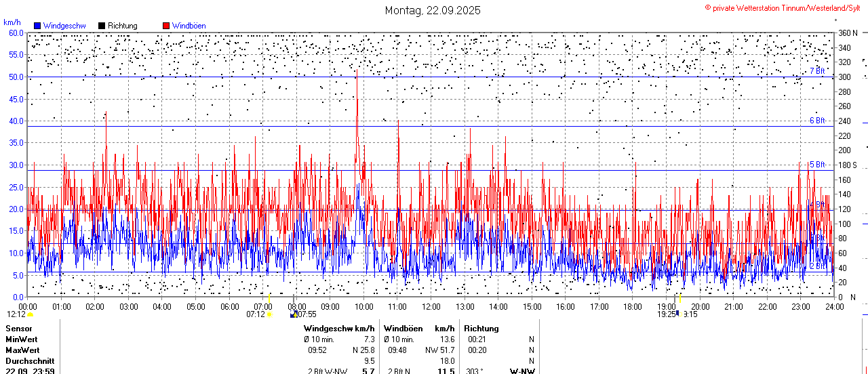This screenshot has width=868, height=374.
Task: Click the 5 Bft line label
Action: tap(817, 165)
